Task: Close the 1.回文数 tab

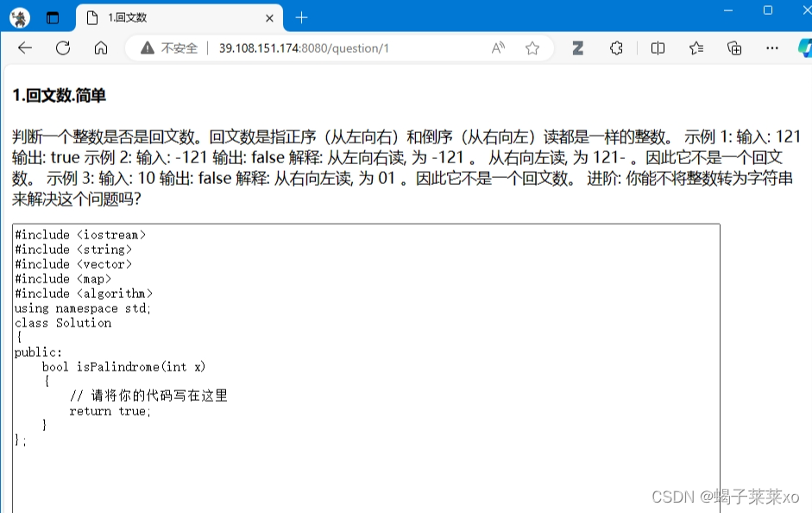Action: tap(270, 16)
